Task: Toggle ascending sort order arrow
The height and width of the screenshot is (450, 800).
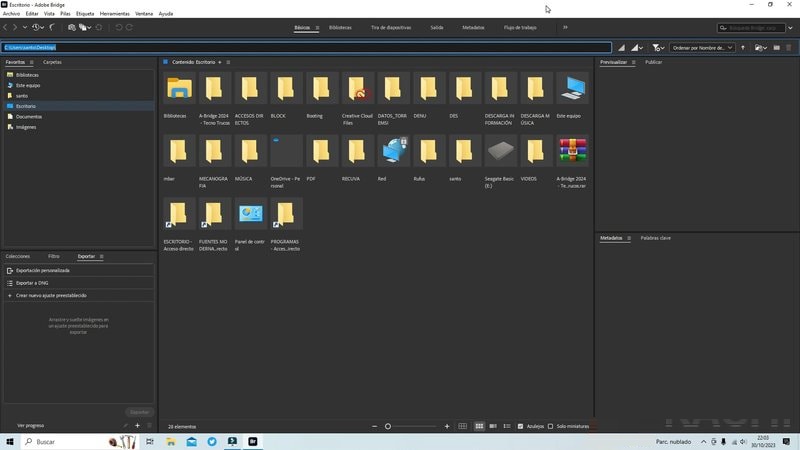Action: click(x=743, y=47)
